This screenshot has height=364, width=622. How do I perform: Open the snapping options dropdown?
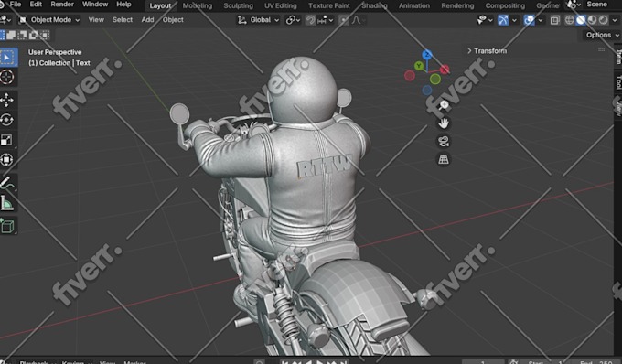(325, 20)
